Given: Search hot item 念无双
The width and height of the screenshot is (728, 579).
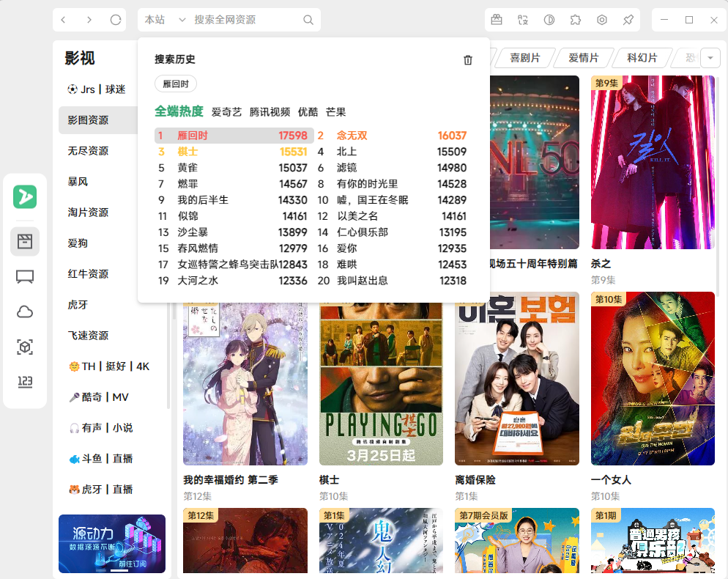Looking at the screenshot, I should click(x=393, y=136).
